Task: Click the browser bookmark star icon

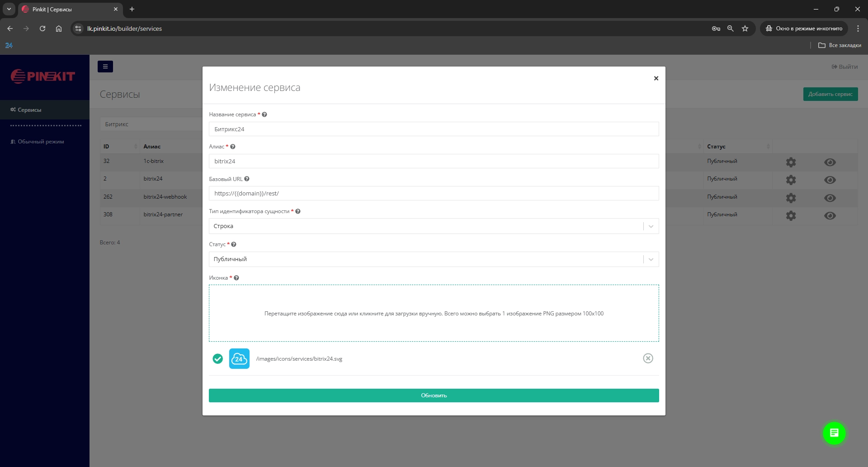Action: (745, 29)
